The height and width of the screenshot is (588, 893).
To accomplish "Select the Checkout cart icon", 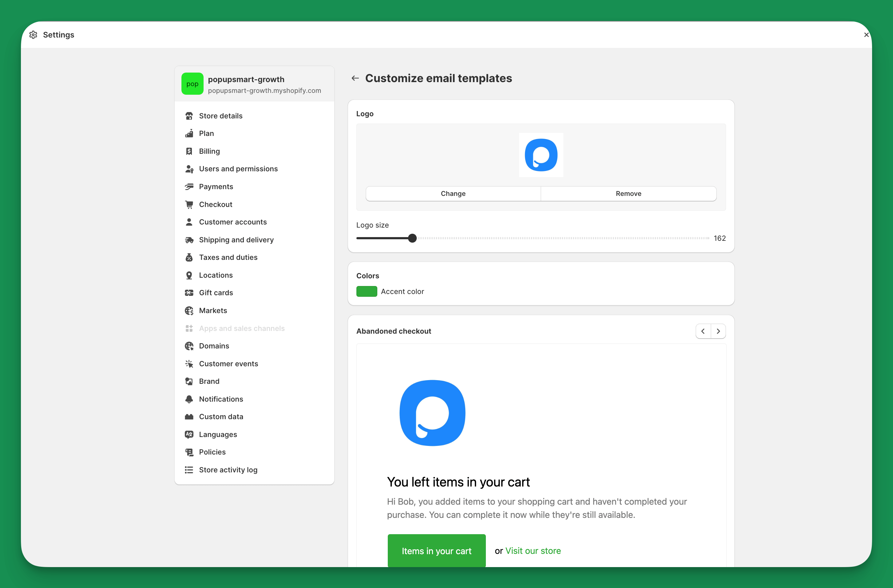I will click(189, 204).
